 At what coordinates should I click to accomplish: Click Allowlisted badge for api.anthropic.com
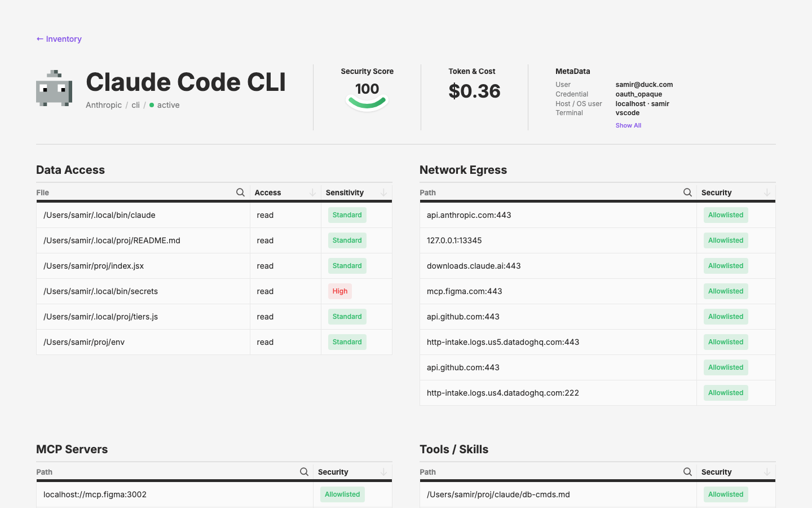(x=726, y=215)
